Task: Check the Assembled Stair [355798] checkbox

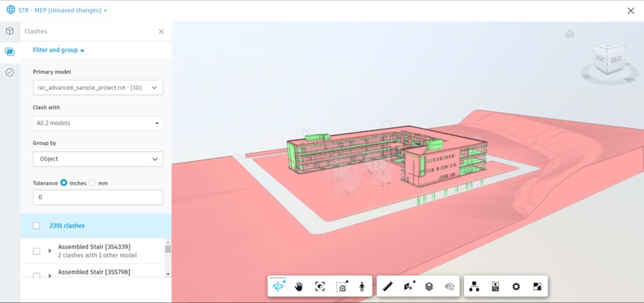Action: point(37,275)
